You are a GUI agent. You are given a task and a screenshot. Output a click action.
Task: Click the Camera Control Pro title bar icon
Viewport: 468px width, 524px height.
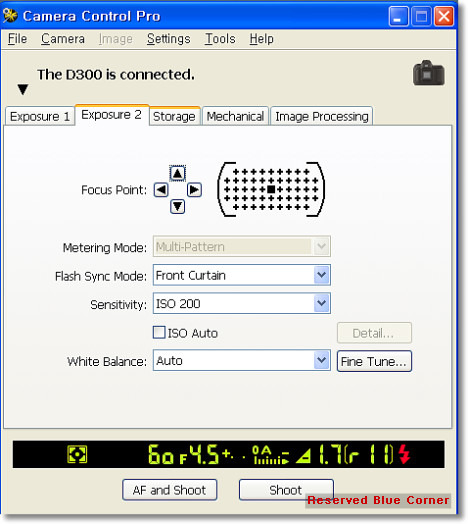tap(10, 15)
